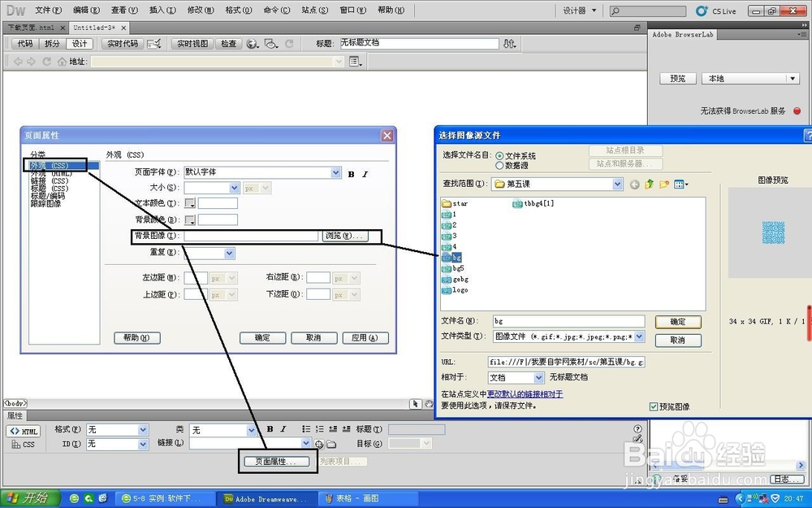Select the hand tool in status bar
The width and height of the screenshot is (812, 508).
point(428,404)
